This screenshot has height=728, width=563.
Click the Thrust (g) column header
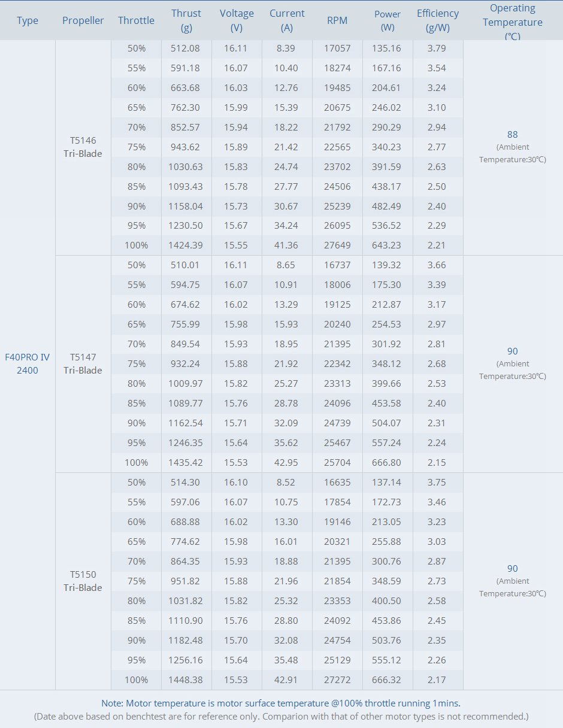coord(186,20)
